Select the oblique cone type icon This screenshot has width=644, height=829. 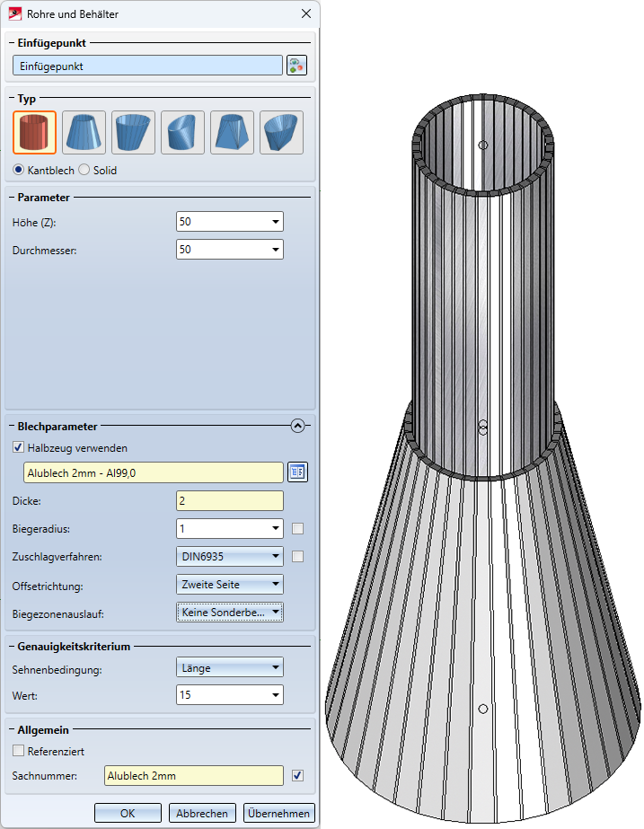(281, 132)
